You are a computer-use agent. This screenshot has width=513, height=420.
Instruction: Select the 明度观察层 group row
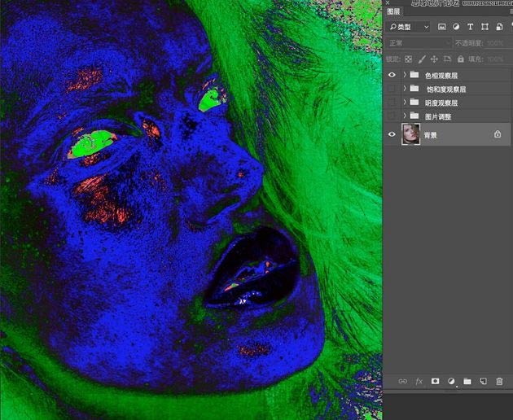tap(456, 103)
